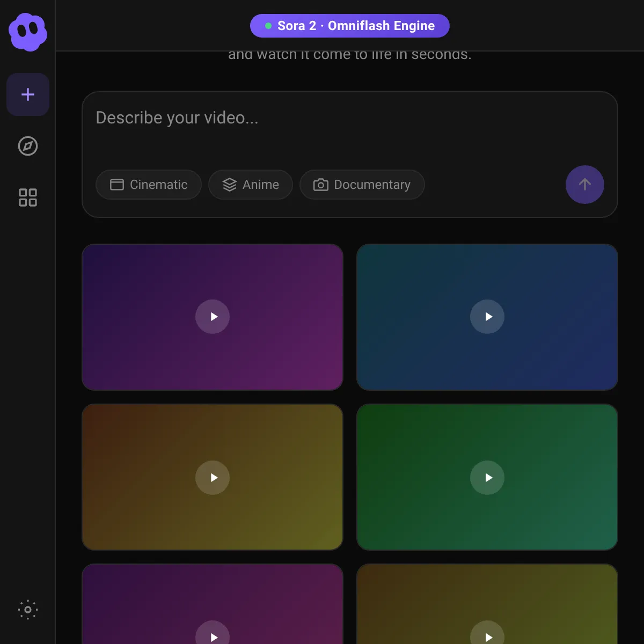Select the Anime style chip
The width and height of the screenshot is (644, 644).
coord(251,185)
